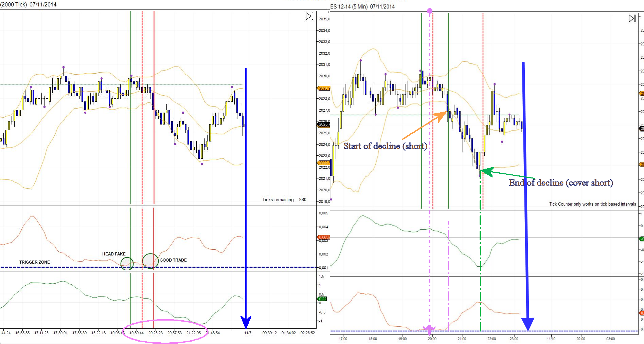Screen dimensions: 644x344
Task: Click the 2019,0 price axis label
Action: (324, 202)
